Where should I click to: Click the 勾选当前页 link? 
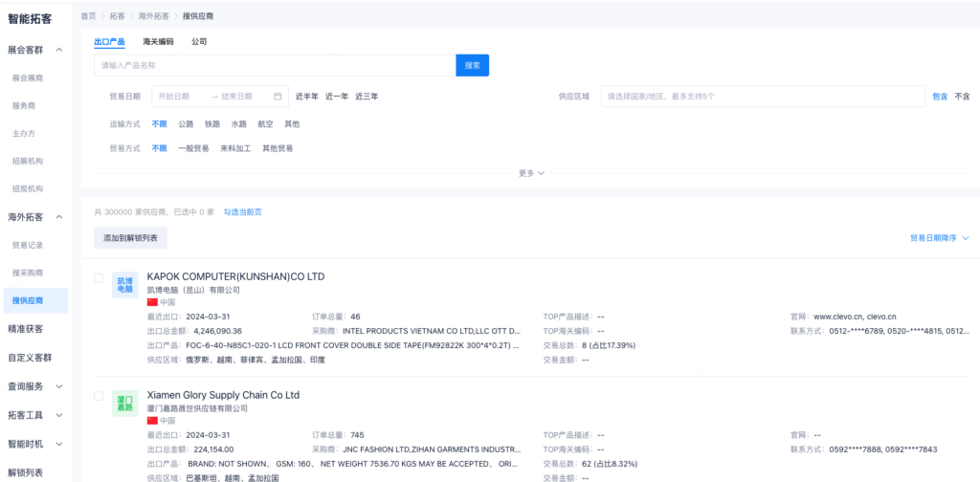point(242,212)
